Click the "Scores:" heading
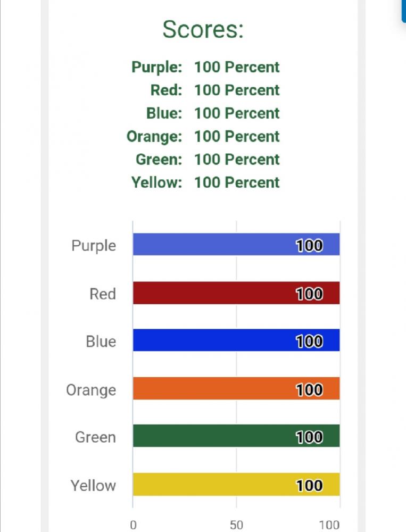This screenshot has width=406, height=532. (203, 29)
